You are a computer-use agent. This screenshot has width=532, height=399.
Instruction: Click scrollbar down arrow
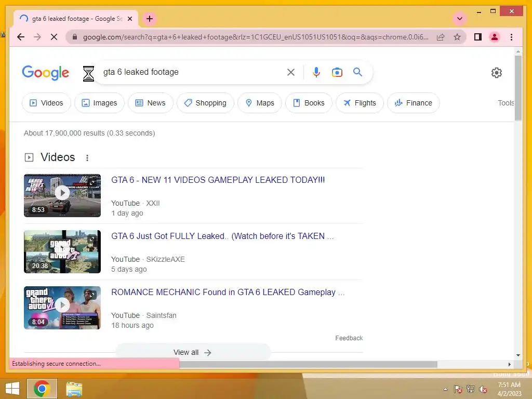(518, 355)
